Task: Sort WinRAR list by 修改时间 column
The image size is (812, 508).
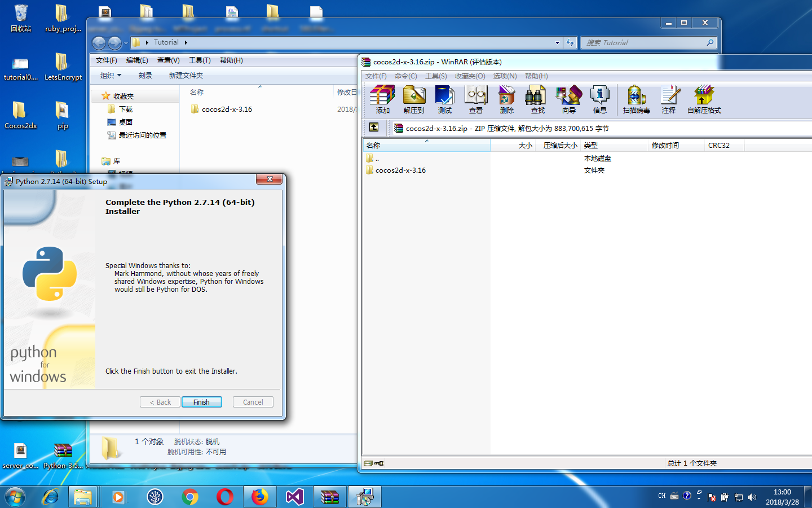Action: (676, 146)
